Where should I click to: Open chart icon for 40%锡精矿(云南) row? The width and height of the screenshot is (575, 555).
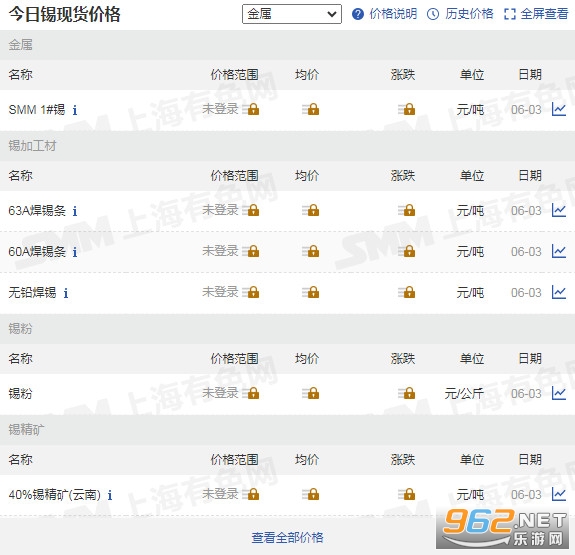[559, 494]
